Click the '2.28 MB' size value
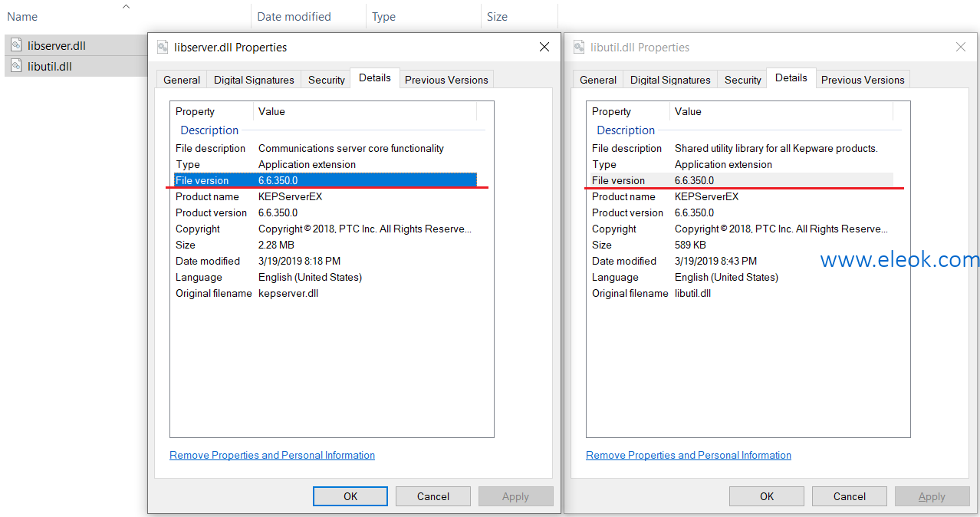The height and width of the screenshot is (517, 980). (x=276, y=245)
